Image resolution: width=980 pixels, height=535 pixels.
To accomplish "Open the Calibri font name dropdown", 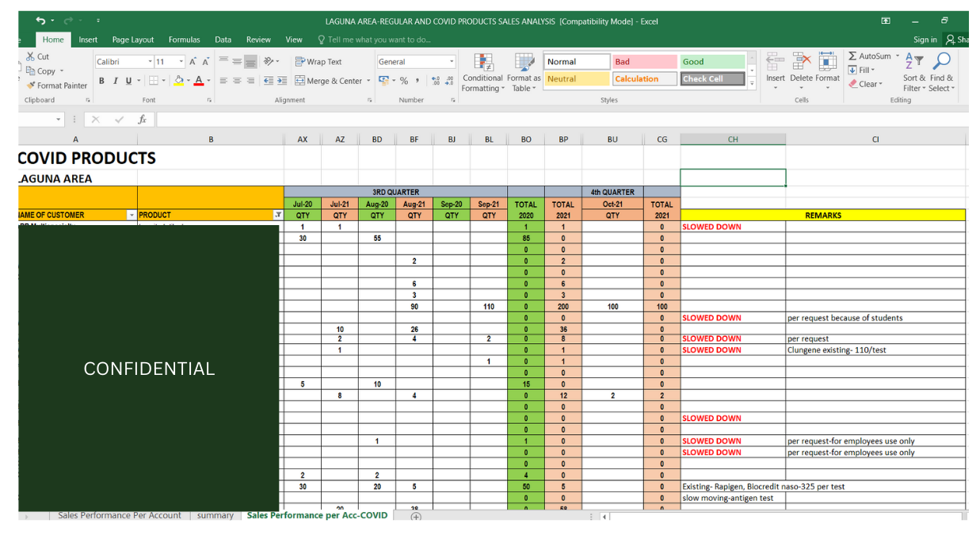I will tap(149, 62).
